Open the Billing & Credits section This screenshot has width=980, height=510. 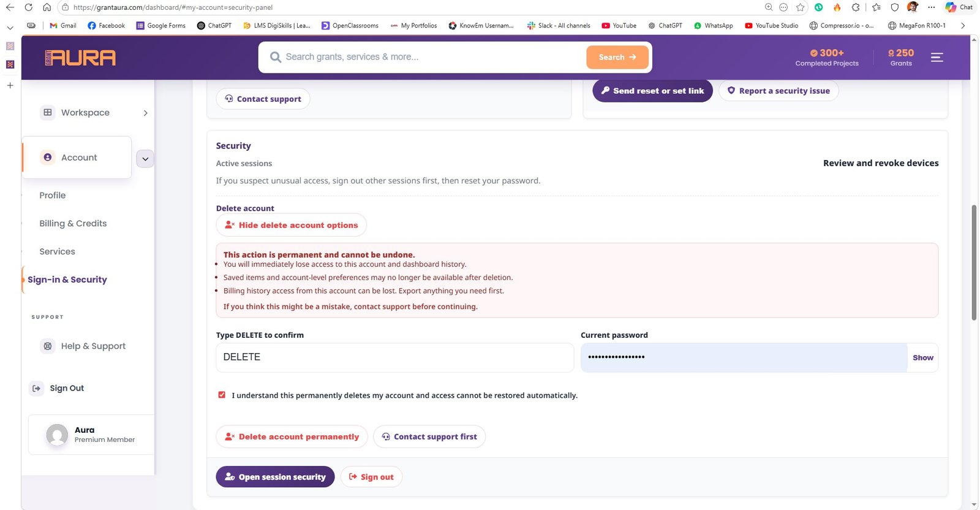73,224
